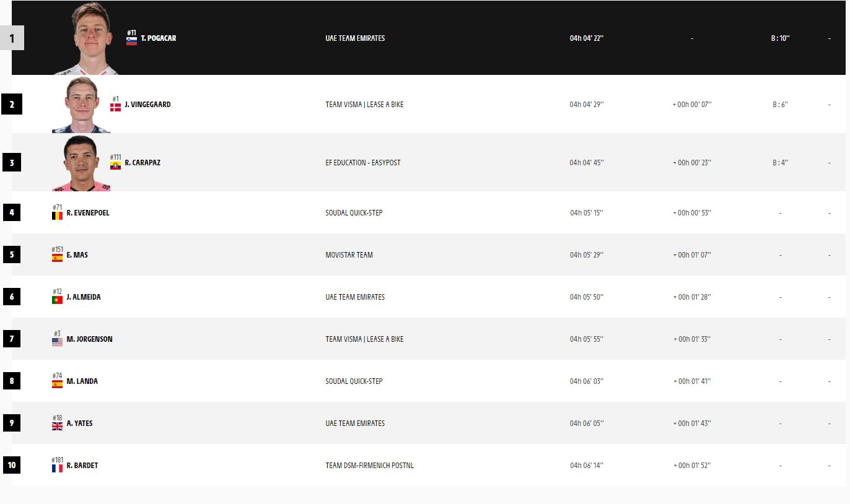The width and height of the screenshot is (850, 504).
Task: Open the EF Education - EasyPost team link
Action: point(362,163)
